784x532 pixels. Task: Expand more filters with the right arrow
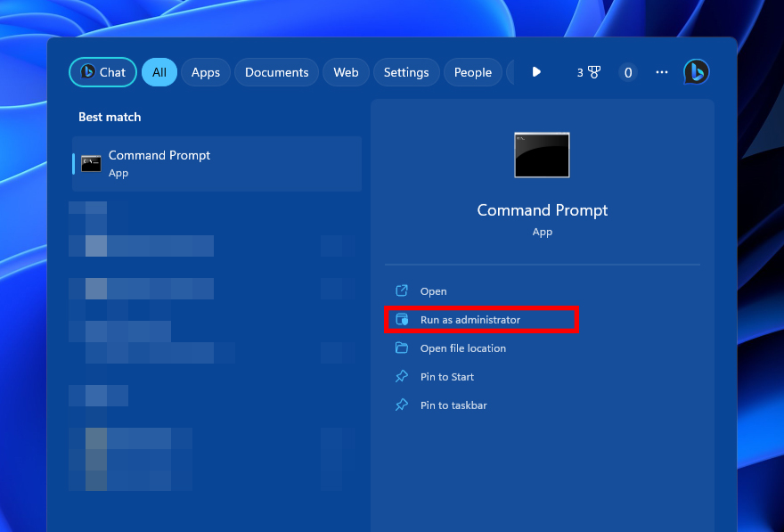point(536,72)
